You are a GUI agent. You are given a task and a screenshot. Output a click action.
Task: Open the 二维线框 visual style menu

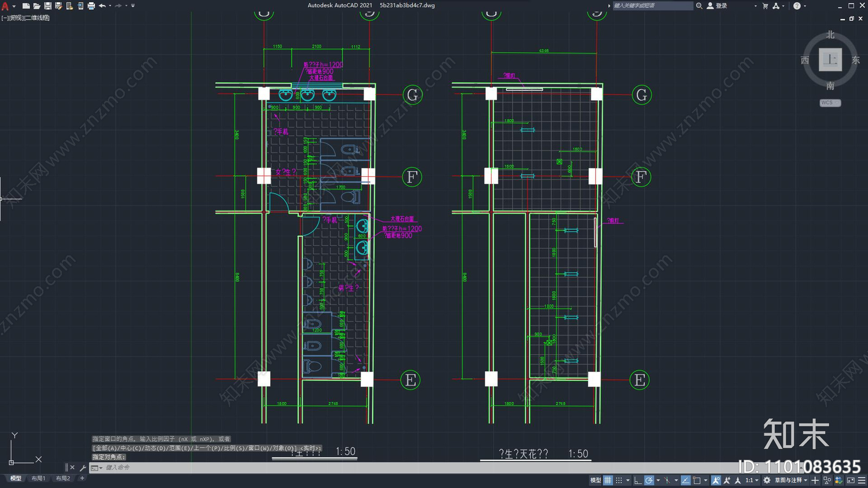[x=37, y=18]
